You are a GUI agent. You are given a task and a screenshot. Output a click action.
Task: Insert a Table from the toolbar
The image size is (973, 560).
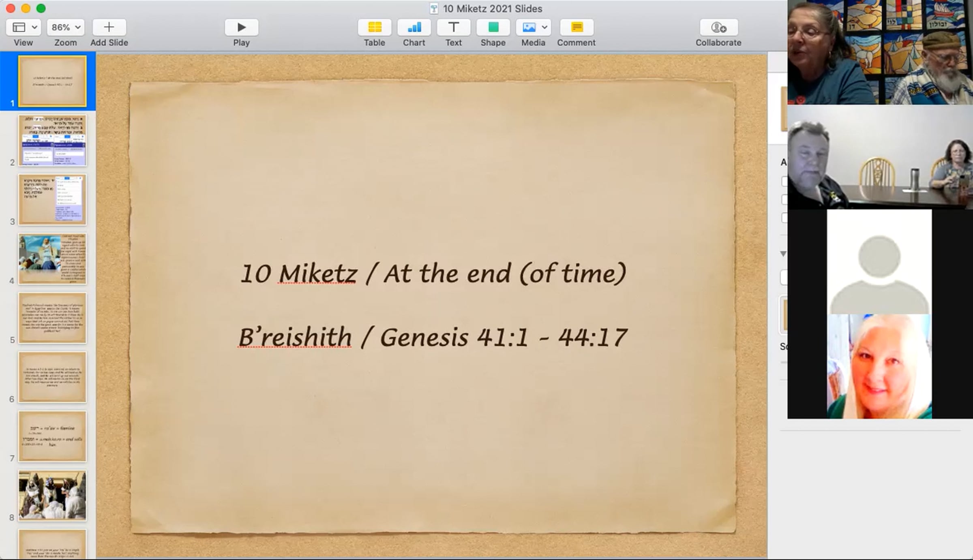click(374, 28)
